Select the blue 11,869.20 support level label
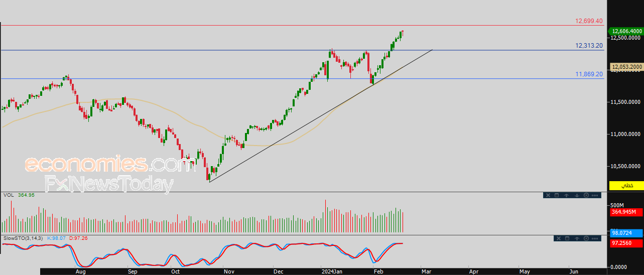Viewport: 644px width, 275px height. tap(589, 74)
